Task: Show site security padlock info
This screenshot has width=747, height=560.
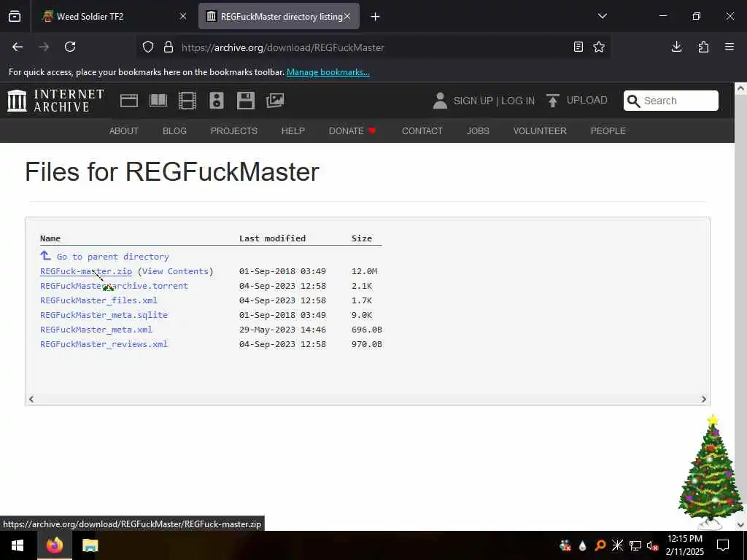Action: click(x=169, y=47)
